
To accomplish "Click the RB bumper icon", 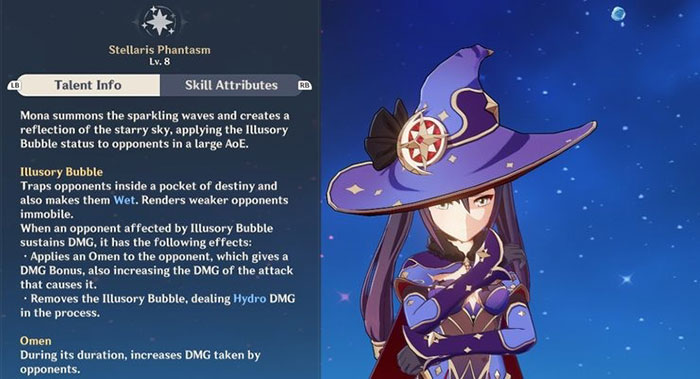I will [x=304, y=85].
